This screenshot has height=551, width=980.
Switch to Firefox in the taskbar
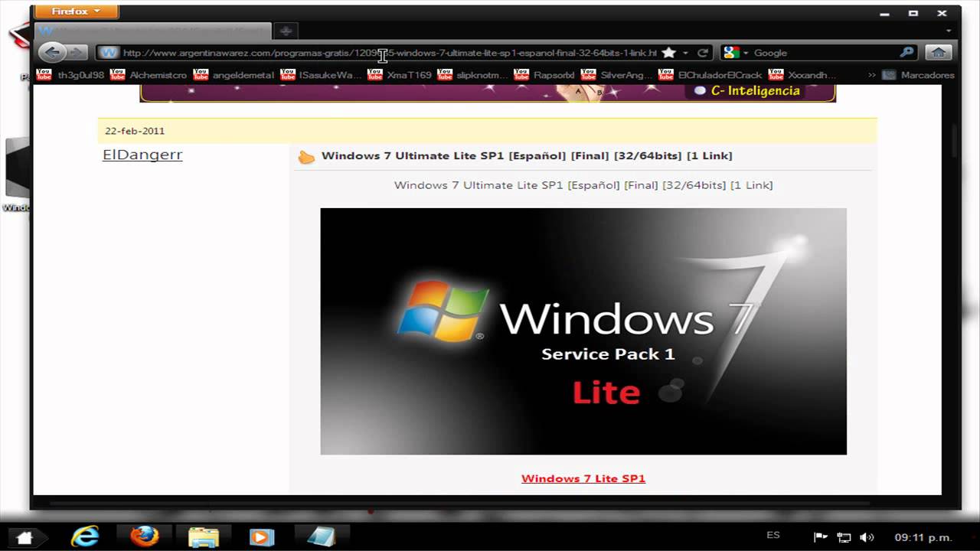coord(144,536)
